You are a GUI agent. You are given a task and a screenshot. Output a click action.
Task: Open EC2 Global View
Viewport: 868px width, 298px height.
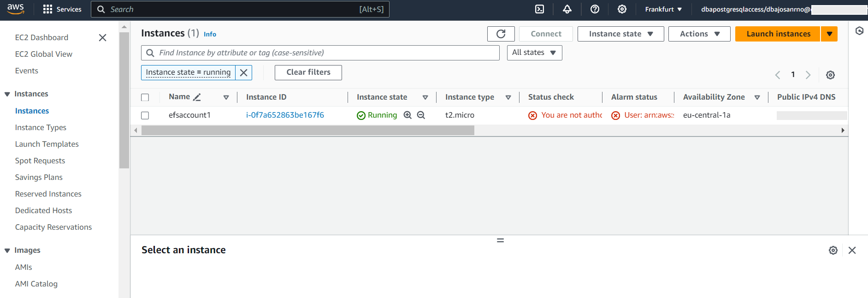(44, 54)
